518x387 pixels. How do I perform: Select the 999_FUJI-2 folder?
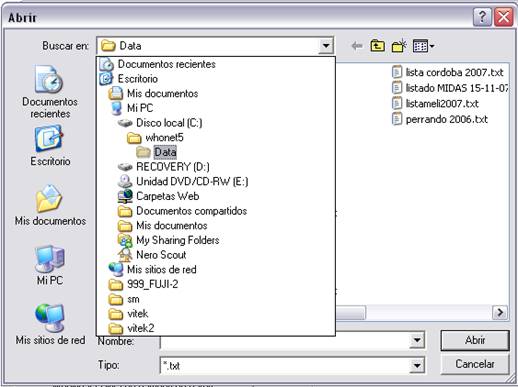(144, 284)
